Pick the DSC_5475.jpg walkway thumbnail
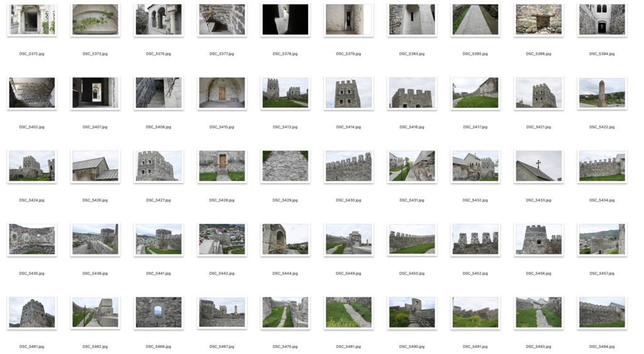The image size is (644, 354). pos(285,313)
